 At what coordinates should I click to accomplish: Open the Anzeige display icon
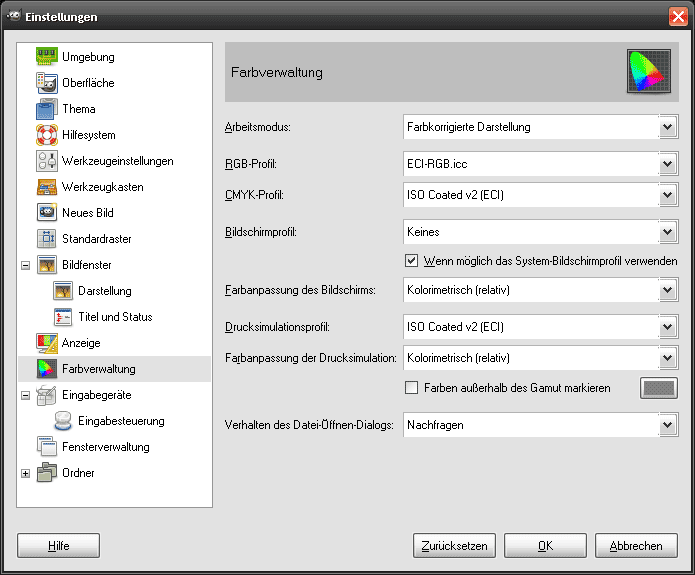point(47,343)
